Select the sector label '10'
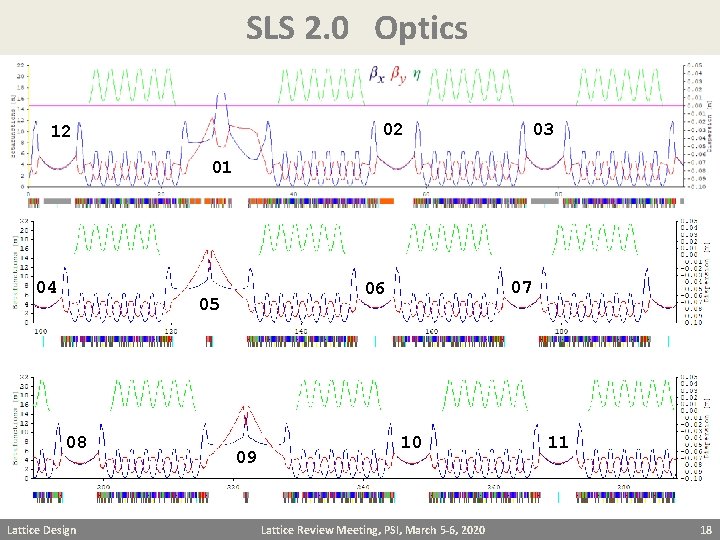Screen dimensions: 720x540 point(411,442)
